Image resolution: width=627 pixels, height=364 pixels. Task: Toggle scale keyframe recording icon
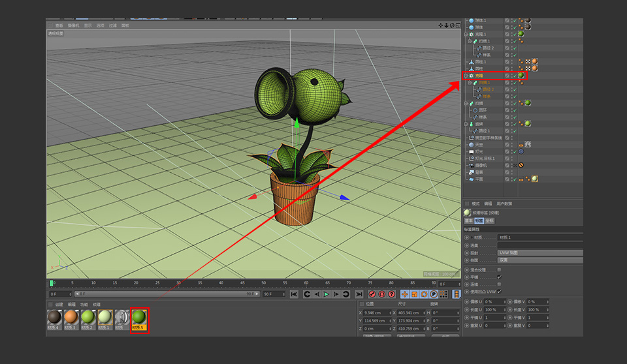(414, 294)
